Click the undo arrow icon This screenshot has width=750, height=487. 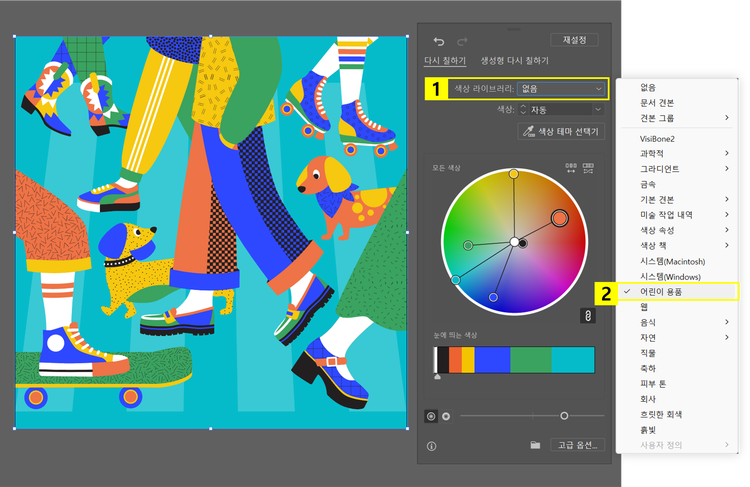pos(439,42)
